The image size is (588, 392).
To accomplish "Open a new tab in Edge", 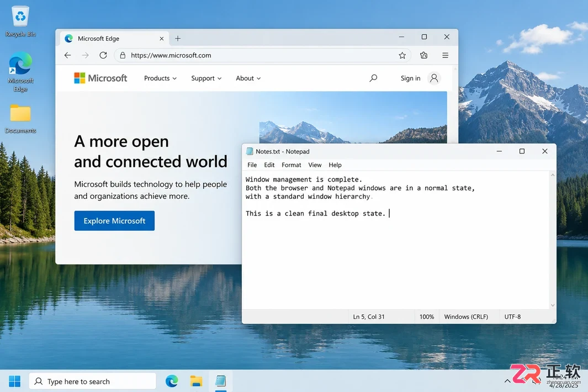I will click(178, 38).
